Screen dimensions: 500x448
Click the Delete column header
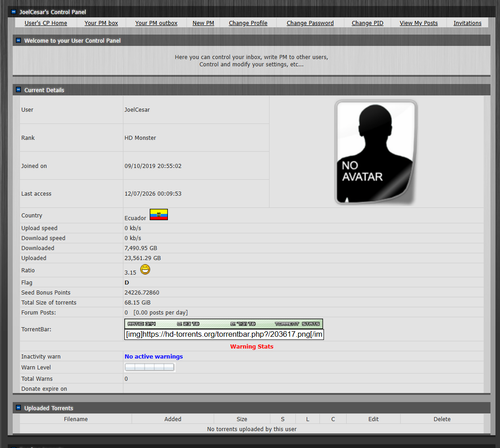pyautogui.click(x=442, y=419)
